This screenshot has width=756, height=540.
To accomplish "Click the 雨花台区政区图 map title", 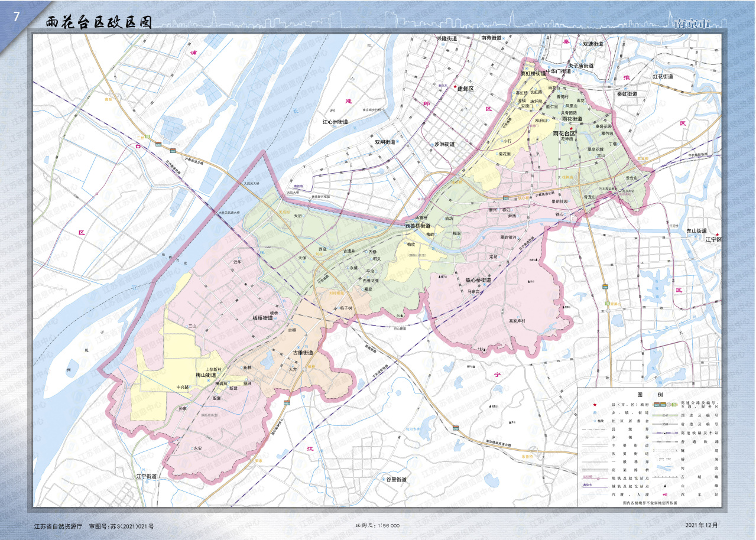I will [99, 22].
